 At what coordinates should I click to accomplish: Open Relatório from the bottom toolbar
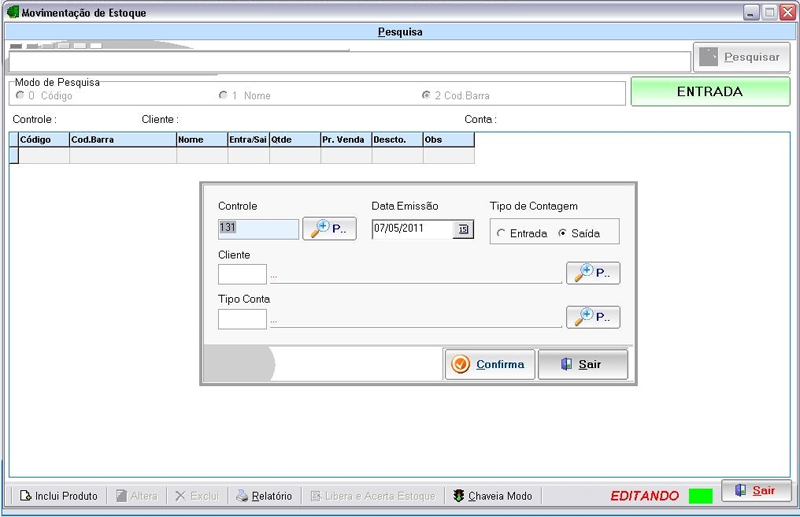pos(264,496)
